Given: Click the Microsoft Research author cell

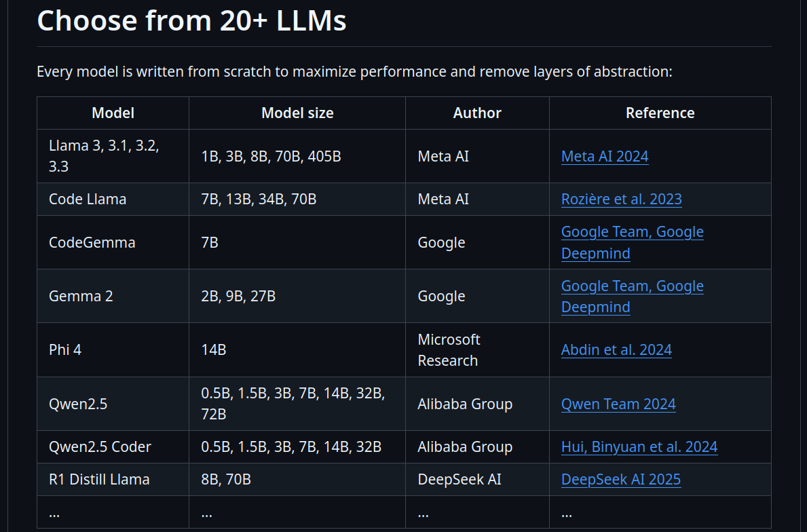Looking at the screenshot, I should pos(449,349).
